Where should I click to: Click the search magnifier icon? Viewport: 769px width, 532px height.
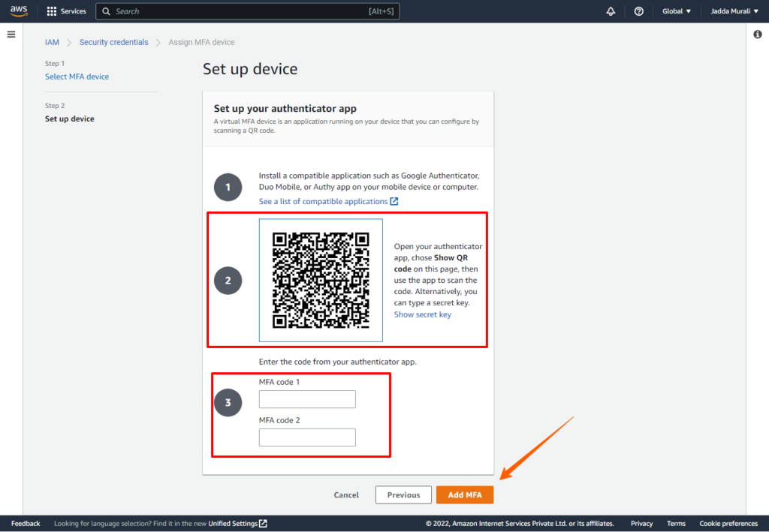coord(106,11)
